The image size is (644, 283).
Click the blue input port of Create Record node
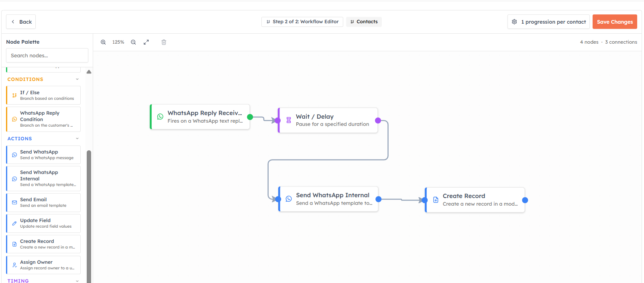(x=425, y=200)
